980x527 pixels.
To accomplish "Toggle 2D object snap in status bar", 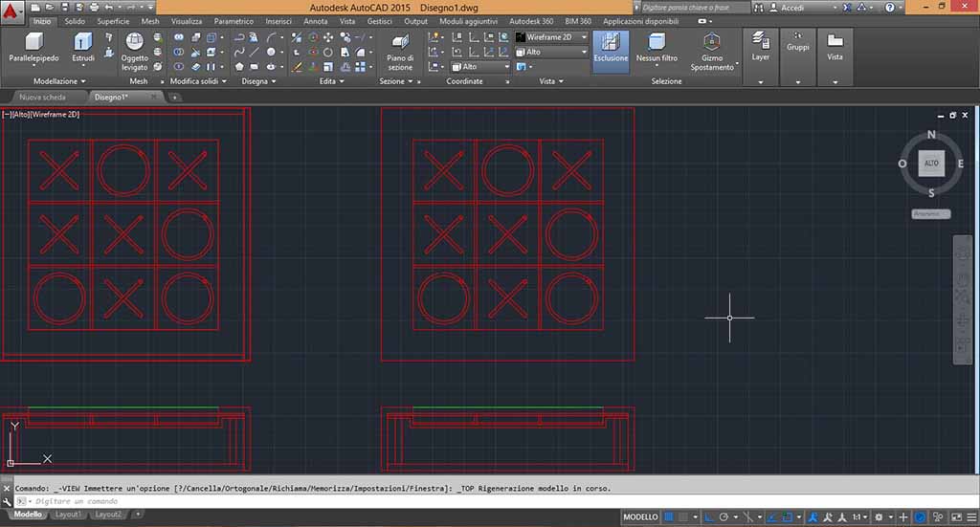I will tap(788, 517).
